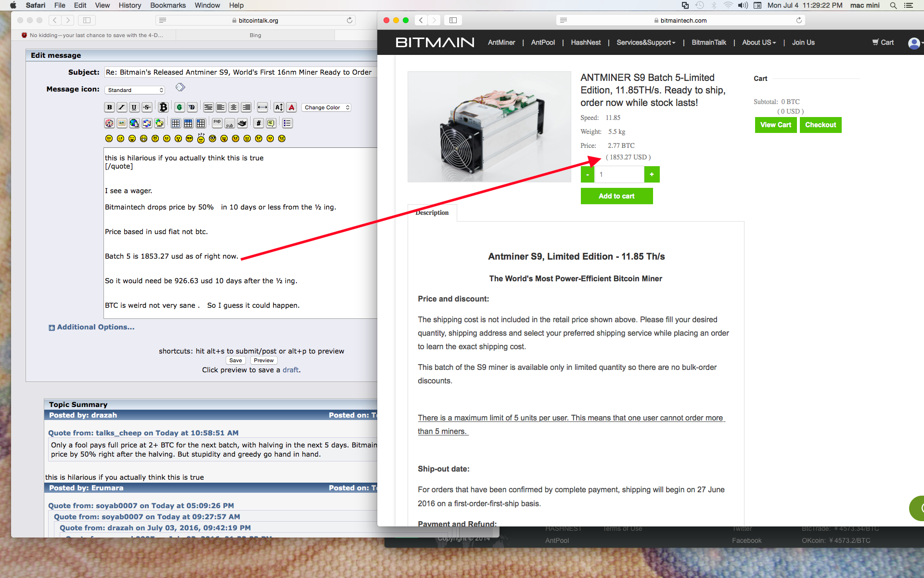
Task: Increase quantity with plus button
Action: coord(652,174)
